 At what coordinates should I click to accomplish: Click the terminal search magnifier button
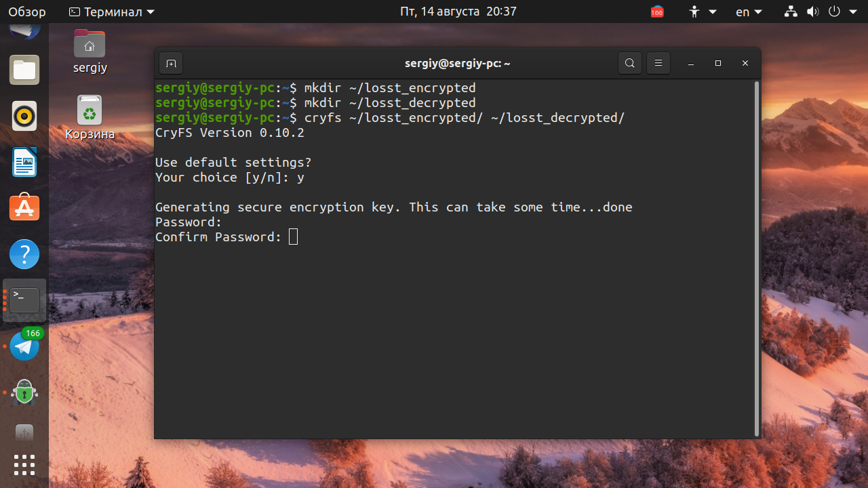(x=630, y=63)
